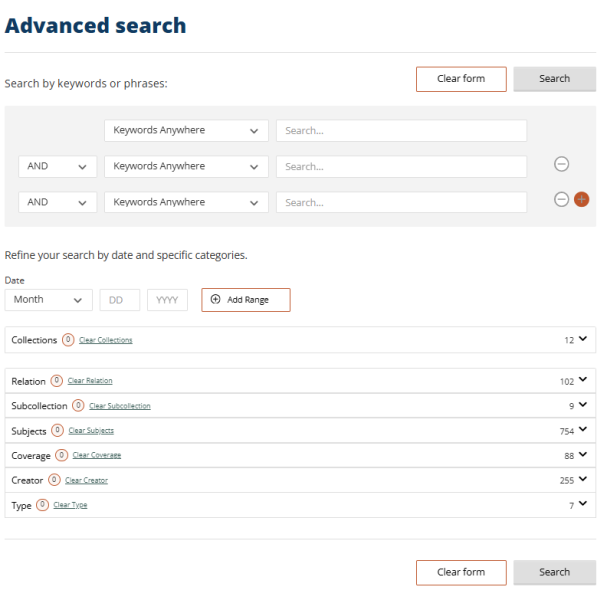Click the Clear Collections link
Viewport: 607px width, 600px height.
click(x=106, y=340)
